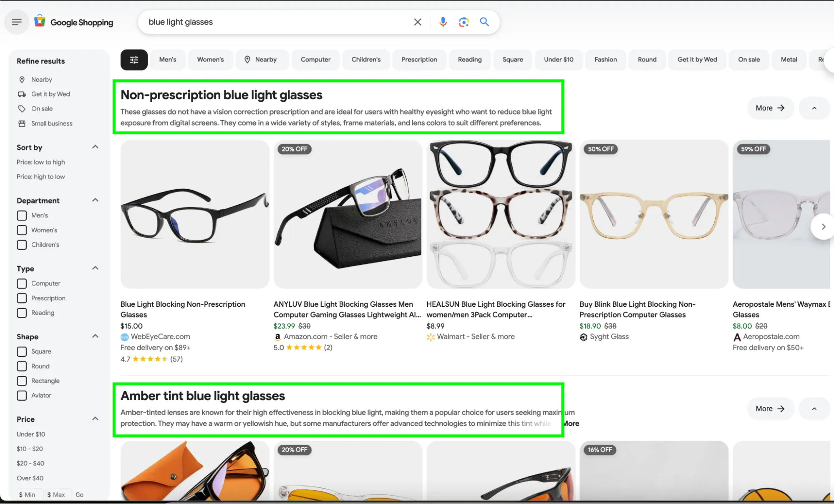The height and width of the screenshot is (504, 834).
Task: Select the Women's filter chip
Action: coord(210,60)
